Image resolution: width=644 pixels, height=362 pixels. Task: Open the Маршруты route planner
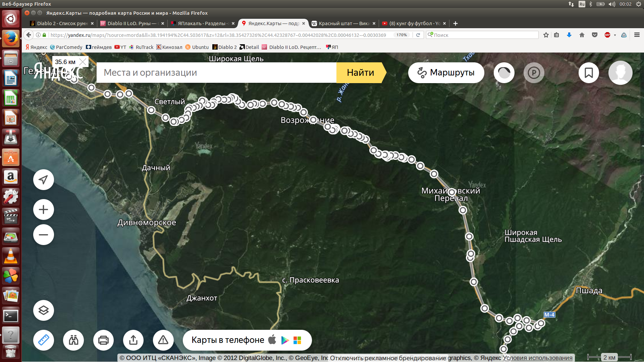click(446, 72)
